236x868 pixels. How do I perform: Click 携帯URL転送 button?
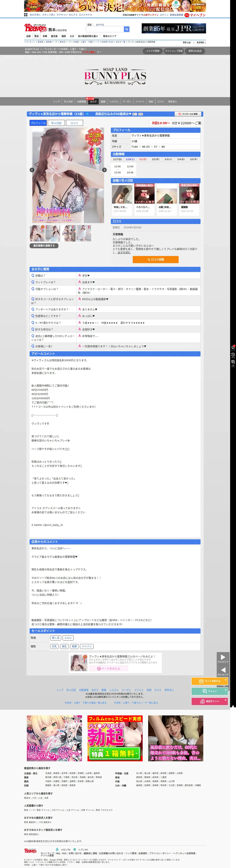[x=195, y=51]
